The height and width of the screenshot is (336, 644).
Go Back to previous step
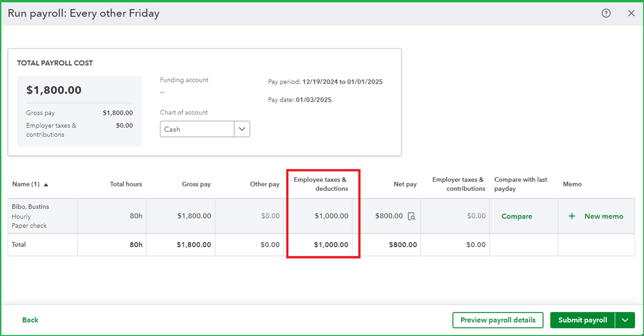(30, 320)
